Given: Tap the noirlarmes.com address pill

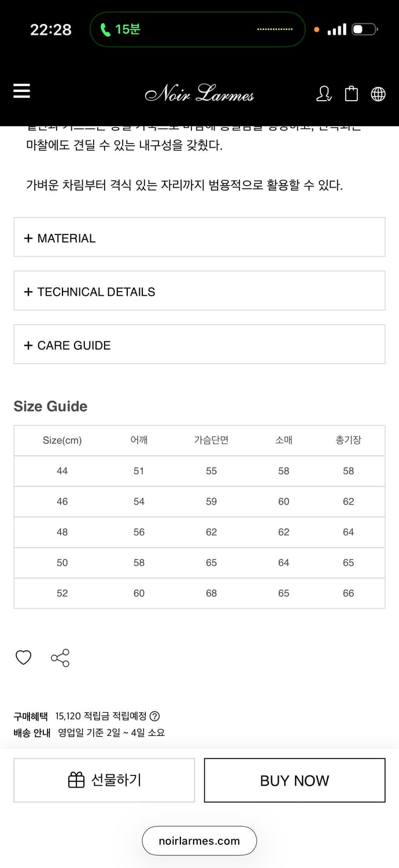Looking at the screenshot, I should pos(199,840).
